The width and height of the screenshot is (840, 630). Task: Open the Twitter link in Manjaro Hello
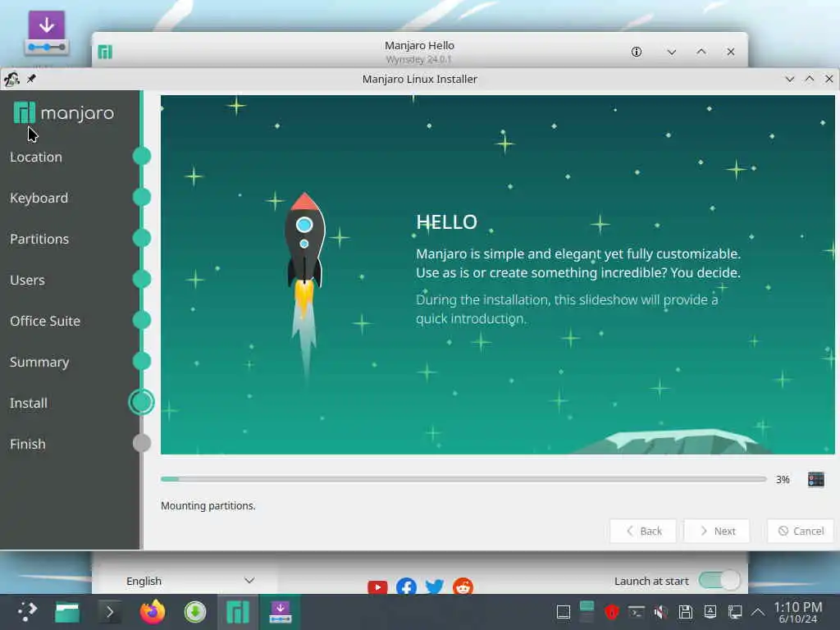435,587
